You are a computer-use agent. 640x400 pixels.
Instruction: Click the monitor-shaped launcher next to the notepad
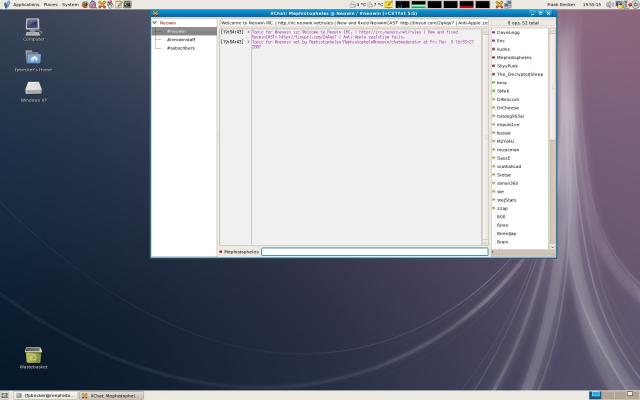127,4
